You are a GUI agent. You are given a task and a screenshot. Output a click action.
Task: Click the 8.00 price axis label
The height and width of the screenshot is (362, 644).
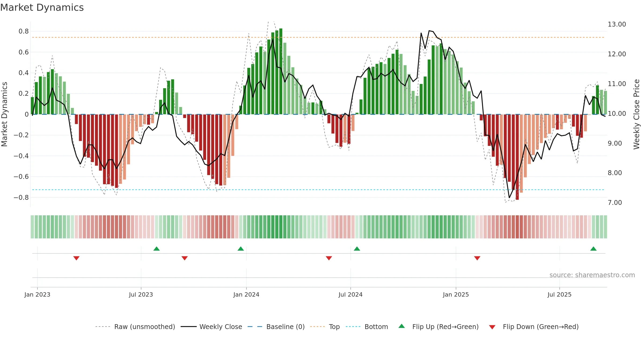pos(615,173)
